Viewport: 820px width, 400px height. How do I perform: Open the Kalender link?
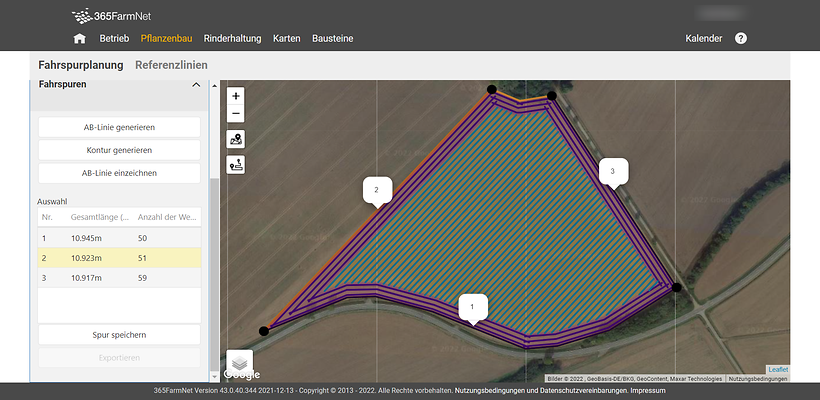(x=704, y=38)
